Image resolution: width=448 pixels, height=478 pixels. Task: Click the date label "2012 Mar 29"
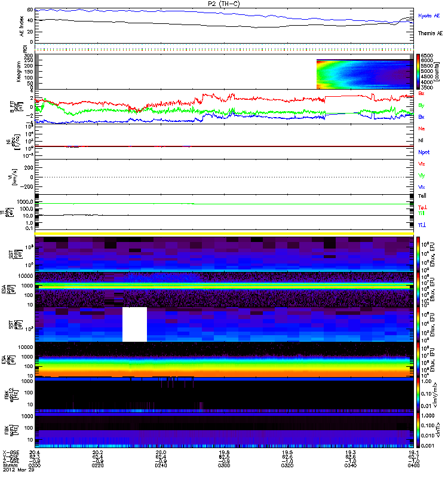coord(18,470)
